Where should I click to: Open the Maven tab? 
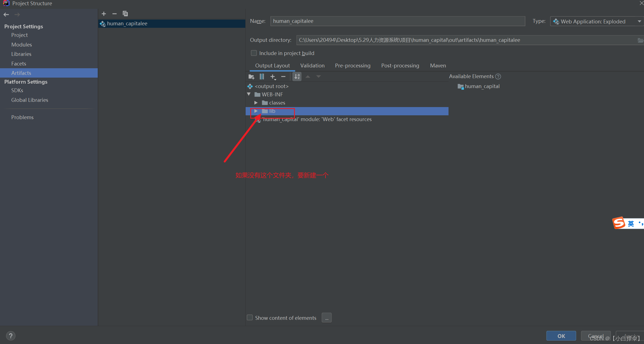tap(438, 66)
